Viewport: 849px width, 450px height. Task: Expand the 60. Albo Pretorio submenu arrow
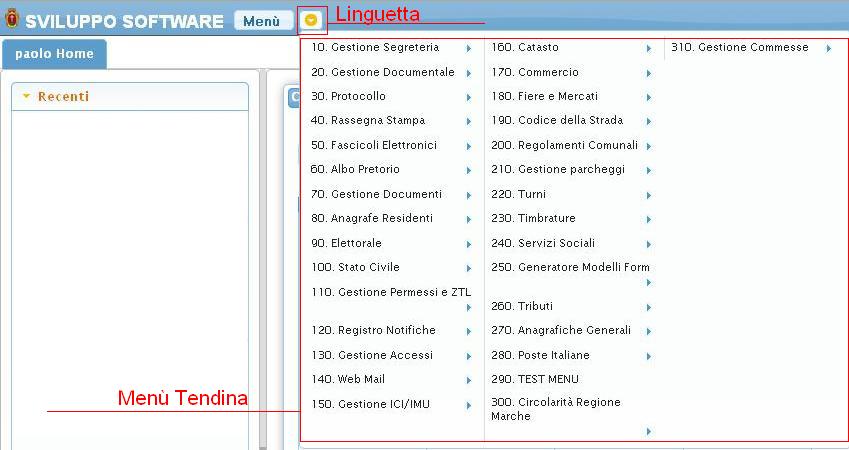pyautogui.click(x=468, y=170)
